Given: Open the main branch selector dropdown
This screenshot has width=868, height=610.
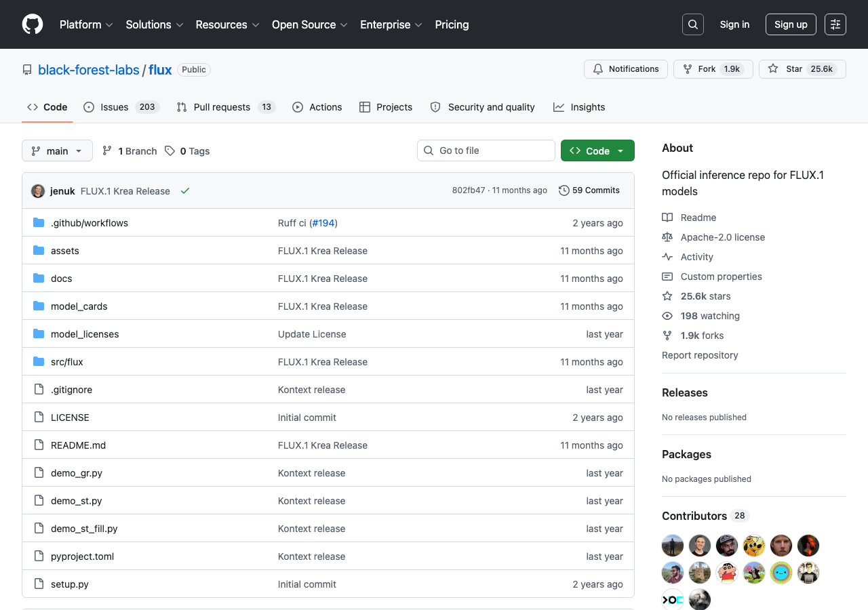Looking at the screenshot, I should 57,150.
